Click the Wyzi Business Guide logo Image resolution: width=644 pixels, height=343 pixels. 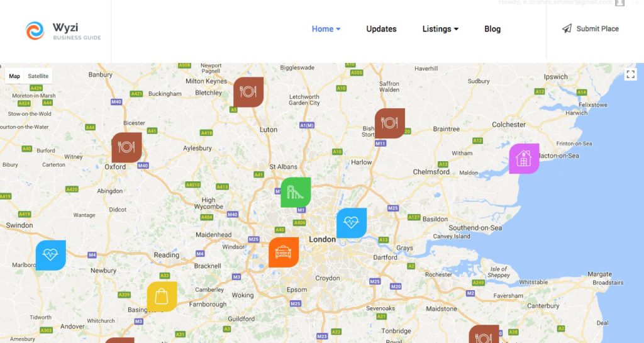click(64, 31)
